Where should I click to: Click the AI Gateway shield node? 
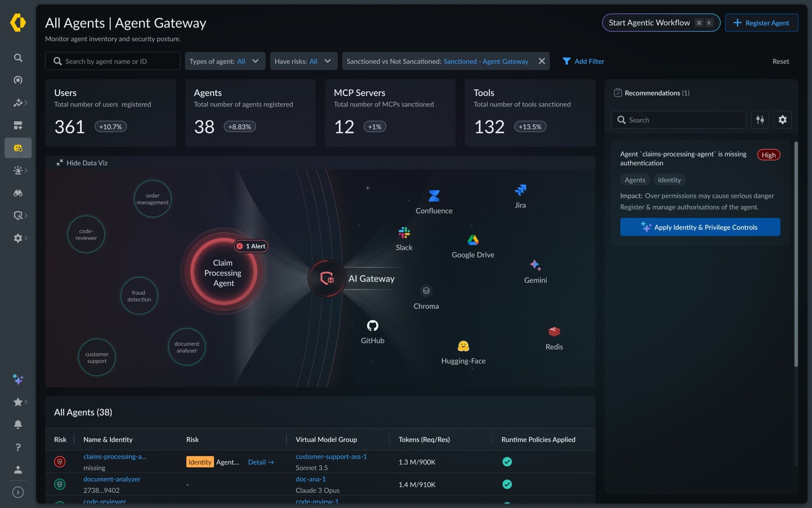pyautogui.click(x=327, y=278)
